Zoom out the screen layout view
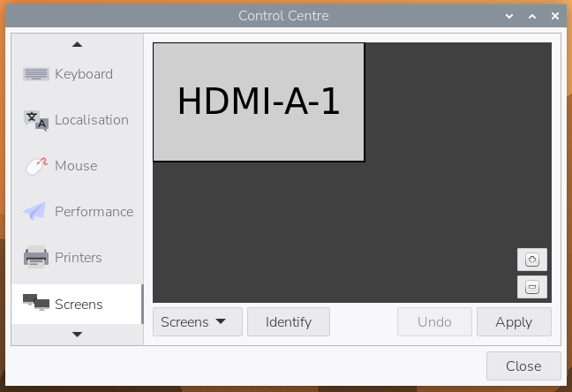The width and height of the screenshot is (572, 392). [x=531, y=287]
